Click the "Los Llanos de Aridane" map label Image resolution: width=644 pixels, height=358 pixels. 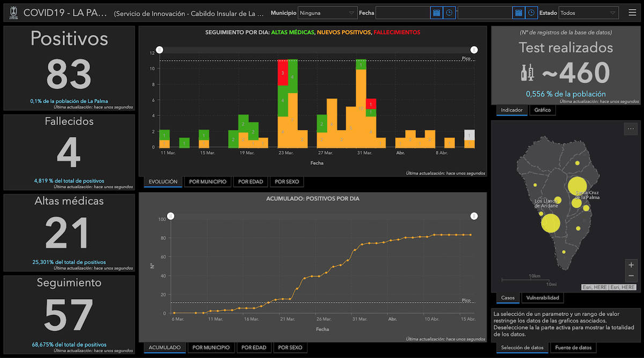[546, 203]
